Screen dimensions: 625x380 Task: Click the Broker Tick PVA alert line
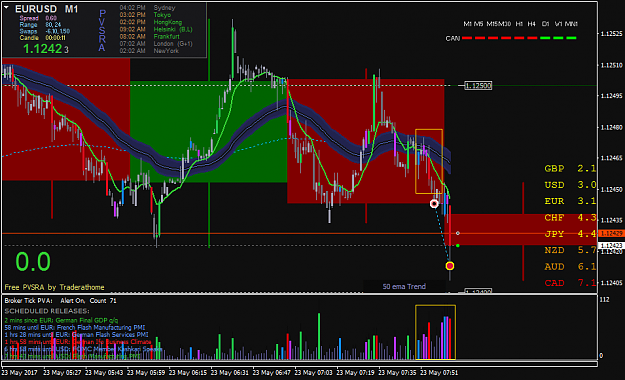61,301
